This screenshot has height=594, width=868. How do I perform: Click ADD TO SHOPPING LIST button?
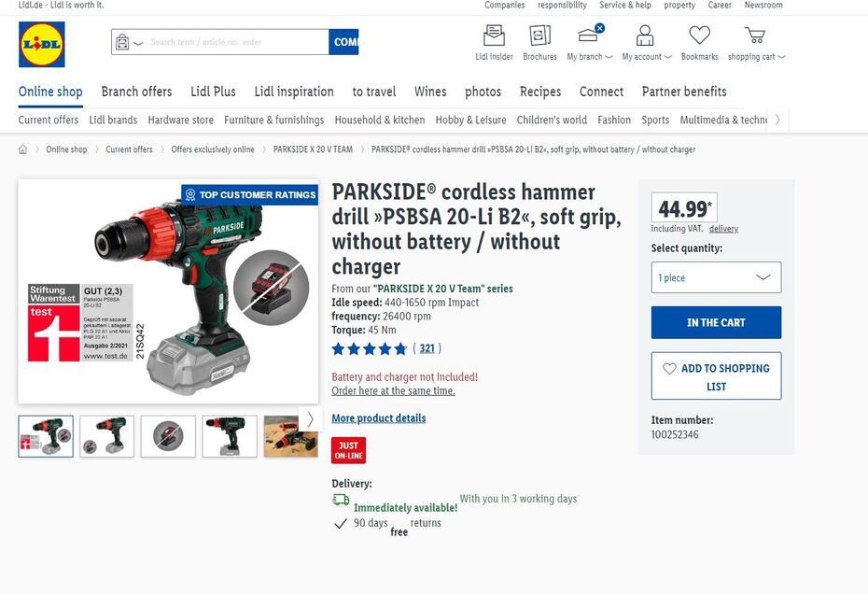(x=716, y=375)
